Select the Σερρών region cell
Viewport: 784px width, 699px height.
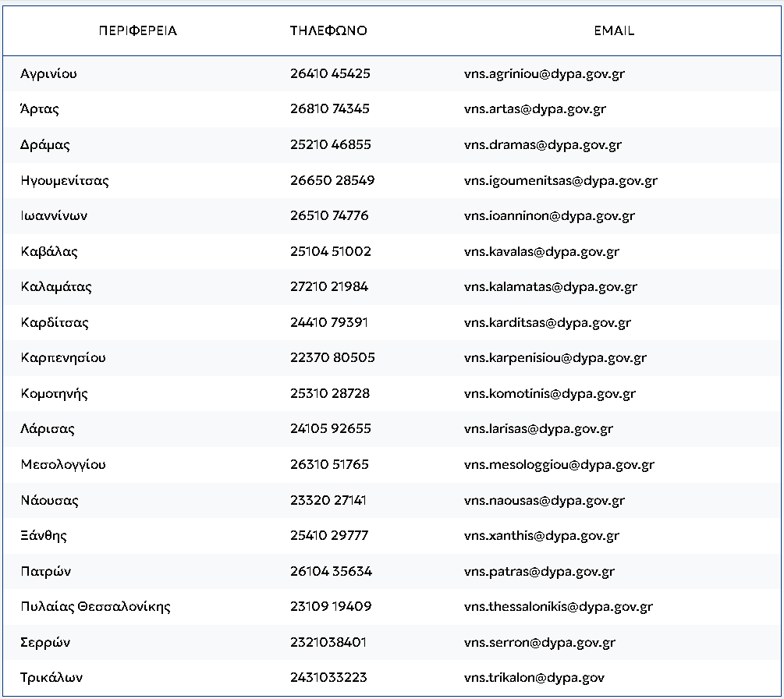(45, 643)
